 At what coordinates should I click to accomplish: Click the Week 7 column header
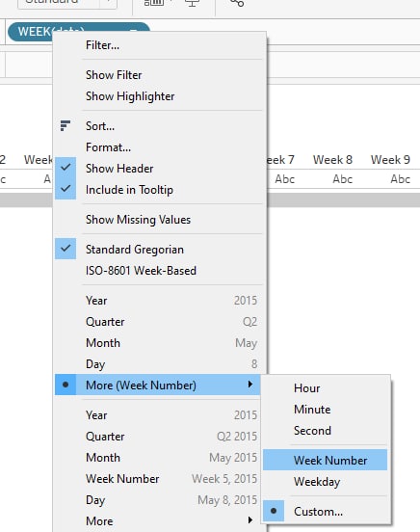279,160
